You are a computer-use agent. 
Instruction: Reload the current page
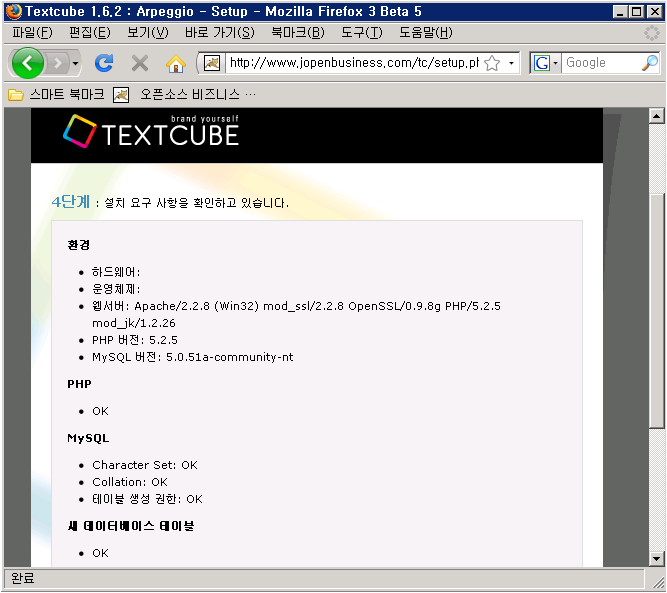104,63
